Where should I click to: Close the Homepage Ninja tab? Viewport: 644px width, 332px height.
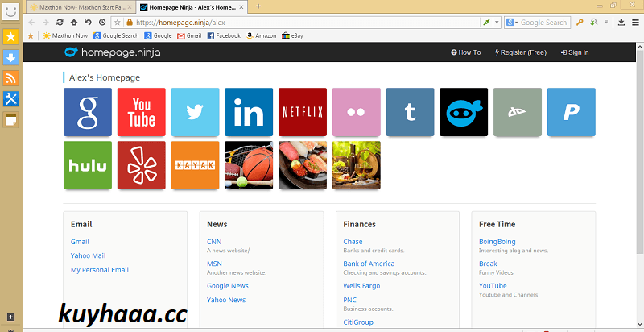click(241, 7)
